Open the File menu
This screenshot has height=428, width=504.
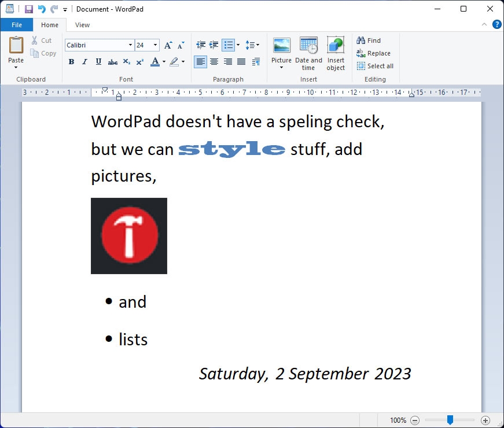[x=16, y=25]
